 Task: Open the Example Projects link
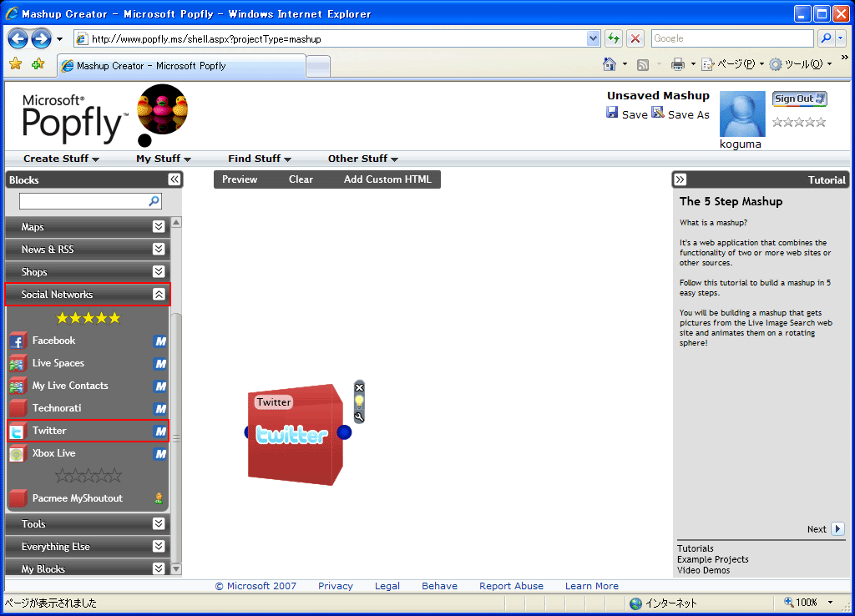713,559
